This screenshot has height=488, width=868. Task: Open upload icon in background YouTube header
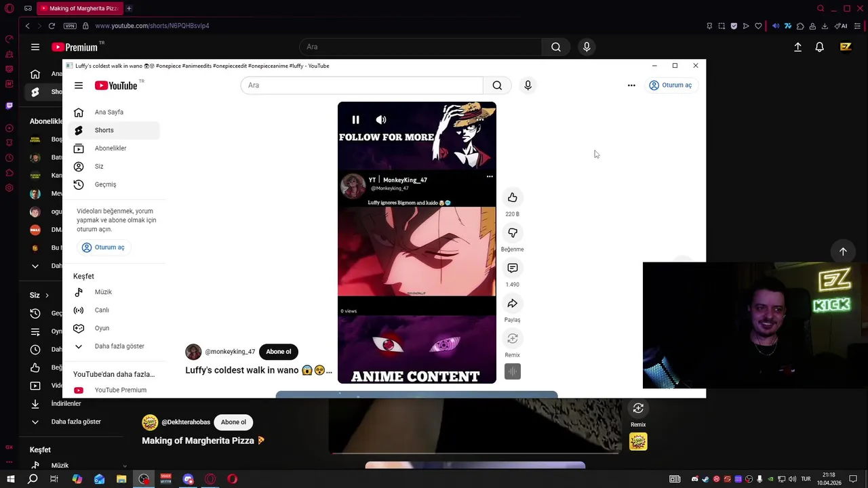797,47
